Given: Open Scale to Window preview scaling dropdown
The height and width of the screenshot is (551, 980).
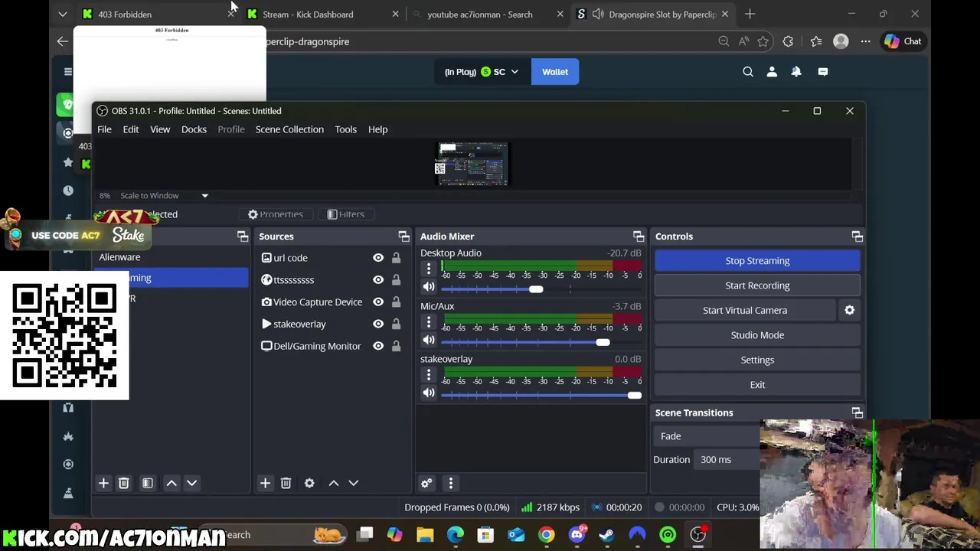Looking at the screenshot, I should coord(164,196).
